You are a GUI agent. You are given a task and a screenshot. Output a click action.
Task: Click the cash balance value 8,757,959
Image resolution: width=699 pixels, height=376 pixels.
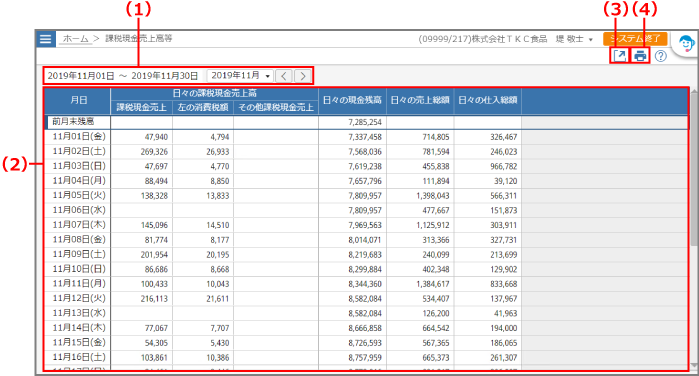[365, 358]
